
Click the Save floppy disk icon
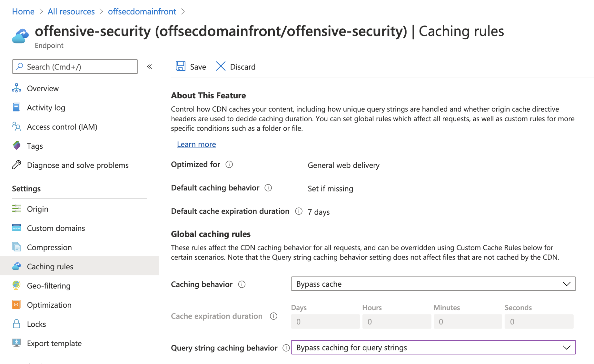pos(181,66)
